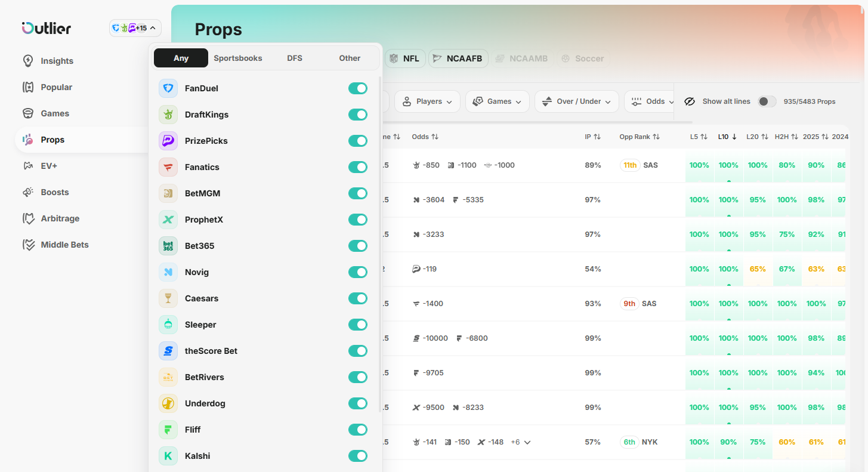Viewport: 868px width, 472px height.
Task: Click the ProphetX logo icon
Action: pyautogui.click(x=168, y=220)
